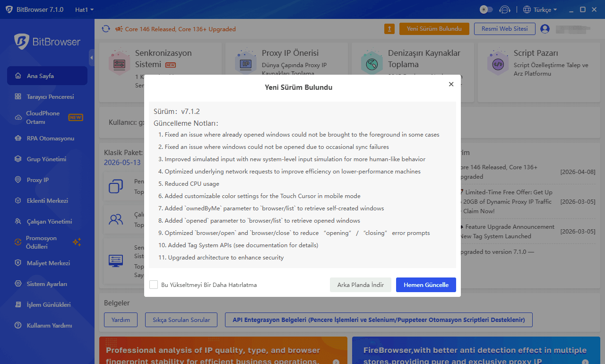Click the Denizaşırı Kaynaklar Toplama icon
The width and height of the screenshot is (605, 364).
[x=372, y=63]
